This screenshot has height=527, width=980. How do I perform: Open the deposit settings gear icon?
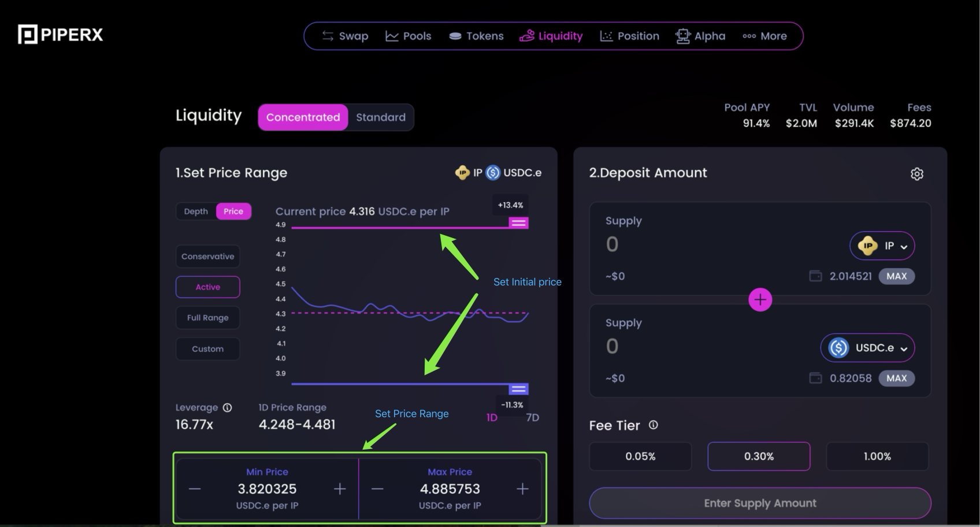tap(916, 174)
